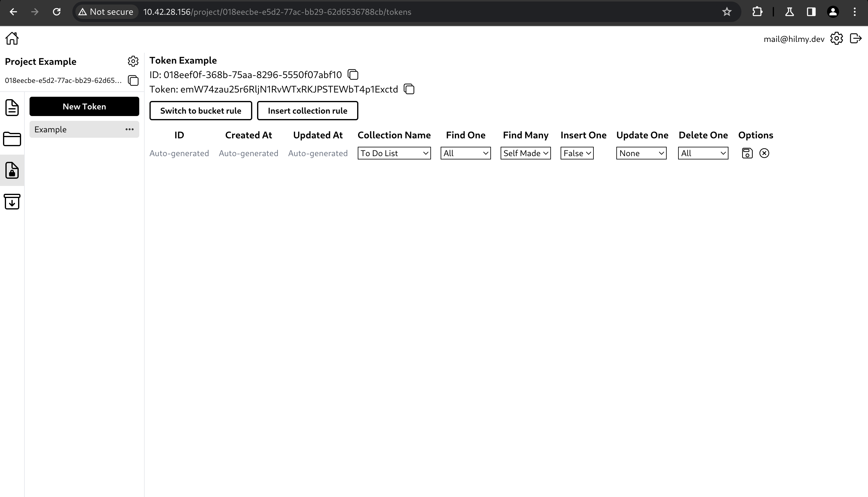Copy the token ID using its copy icon

[x=353, y=75]
